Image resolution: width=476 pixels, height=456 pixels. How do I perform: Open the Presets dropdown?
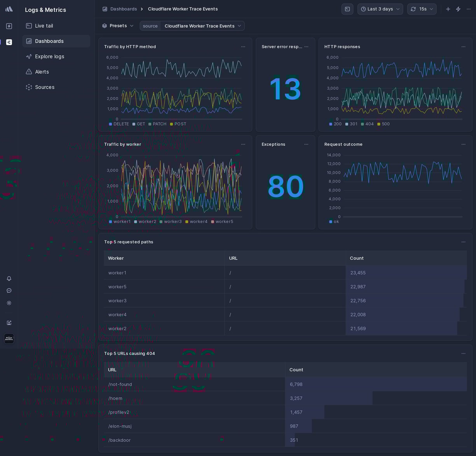(117, 26)
